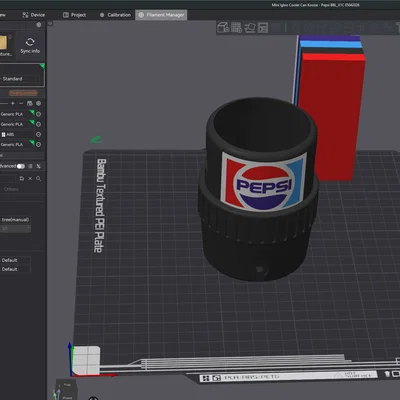The width and height of the screenshot is (400, 400).
Task: Edit the first Generic PLA filament preset
Action: [39, 114]
